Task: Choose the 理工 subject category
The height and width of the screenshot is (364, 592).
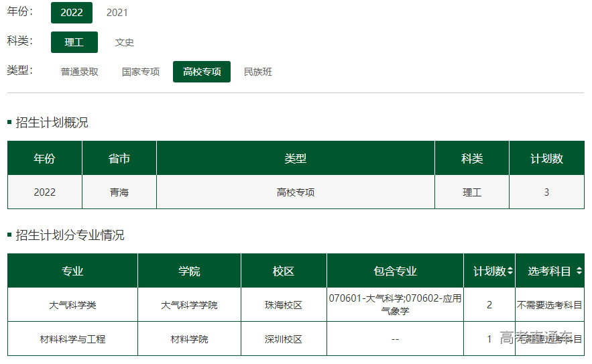Action: (x=74, y=42)
